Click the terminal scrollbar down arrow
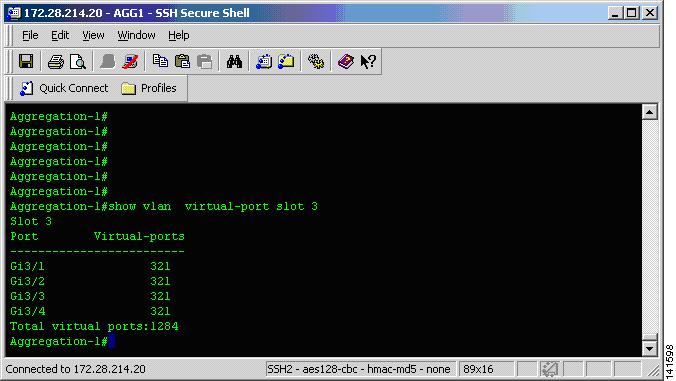The width and height of the screenshot is (676, 381). tap(649, 348)
